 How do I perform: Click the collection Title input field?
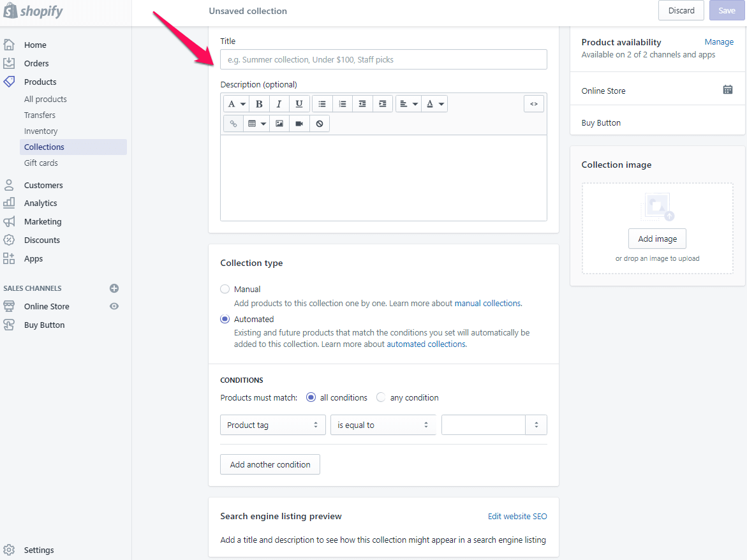383,59
